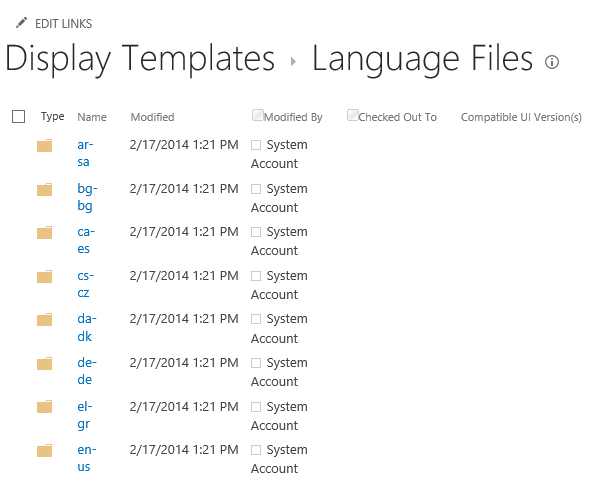The height and width of the screenshot is (479, 590).
Task: Click the Modified By column header
Action: pyautogui.click(x=293, y=117)
